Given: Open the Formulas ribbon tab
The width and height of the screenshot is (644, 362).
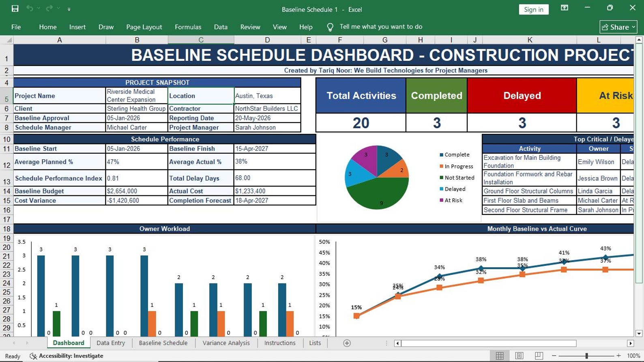Looking at the screenshot, I should pyautogui.click(x=188, y=27).
